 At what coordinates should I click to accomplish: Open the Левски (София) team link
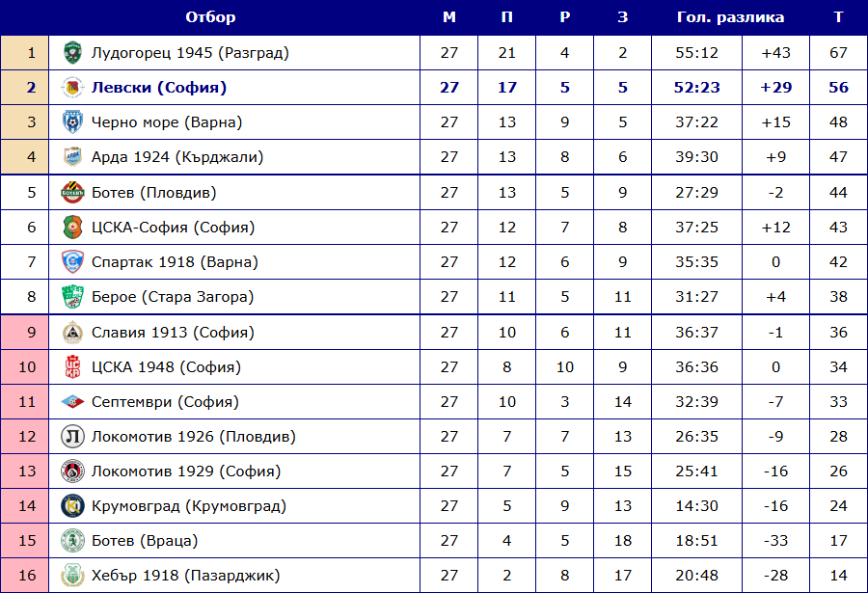(159, 88)
